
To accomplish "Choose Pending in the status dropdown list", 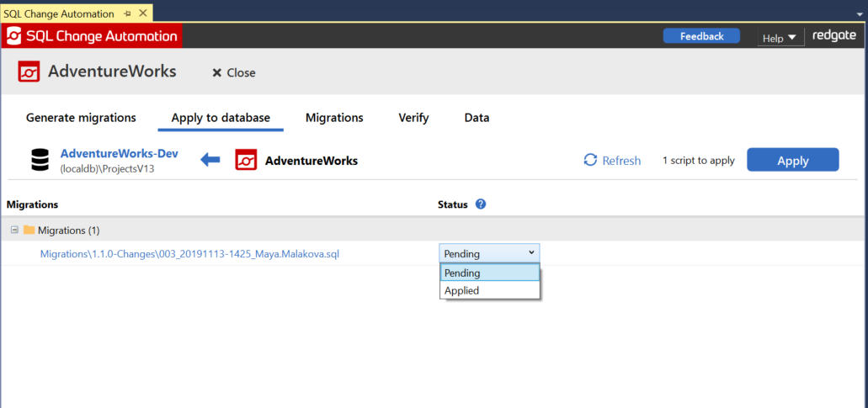I will (489, 273).
